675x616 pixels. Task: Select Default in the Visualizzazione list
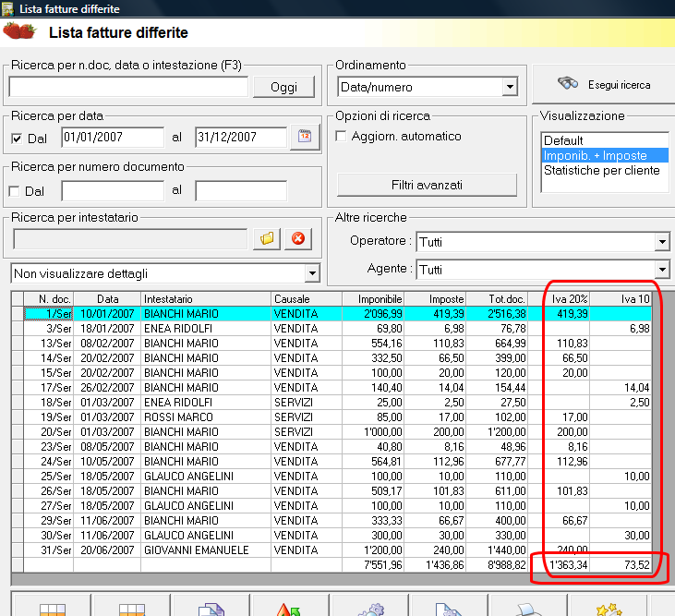point(563,140)
